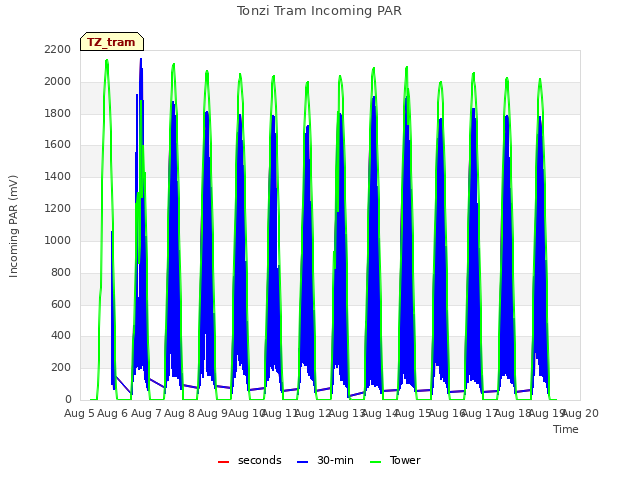Click the Aug 5 x-axis date label
Screen dimensions: 640x480
[79, 413]
